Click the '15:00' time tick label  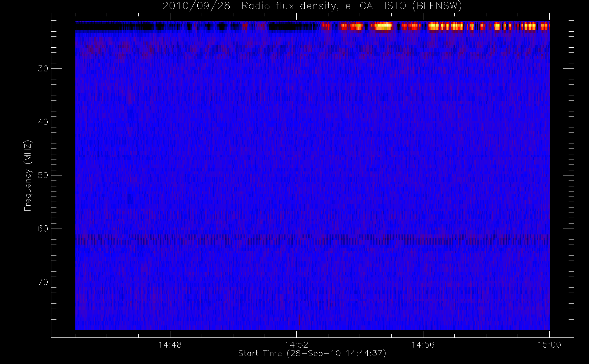click(x=549, y=345)
